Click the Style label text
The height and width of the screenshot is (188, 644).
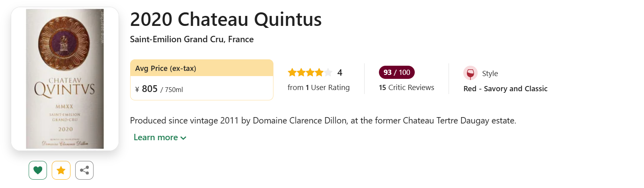pos(490,74)
